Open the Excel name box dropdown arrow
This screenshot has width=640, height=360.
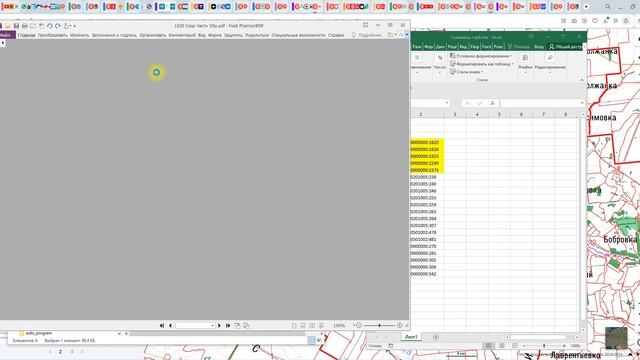(x=447, y=103)
